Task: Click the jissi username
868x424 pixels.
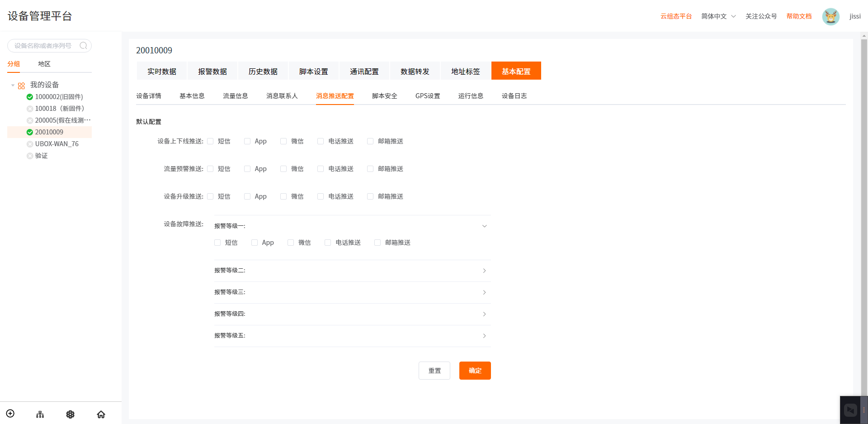Action: (x=855, y=16)
